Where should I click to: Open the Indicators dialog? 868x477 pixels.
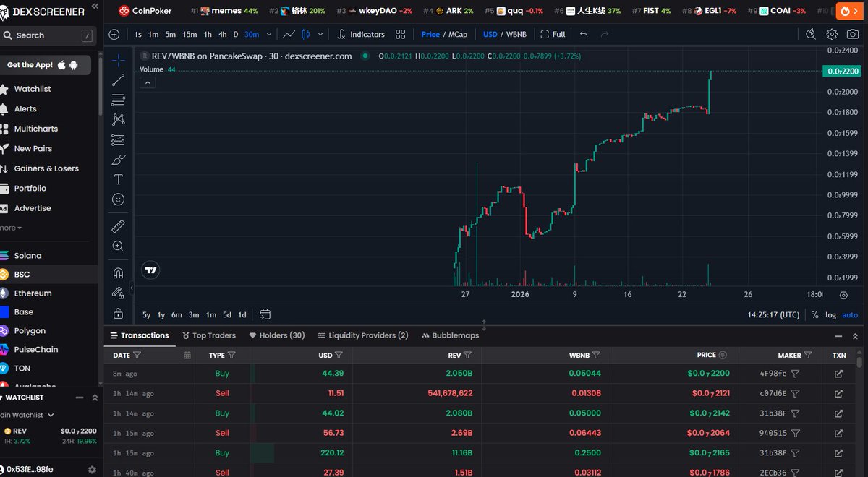click(361, 34)
